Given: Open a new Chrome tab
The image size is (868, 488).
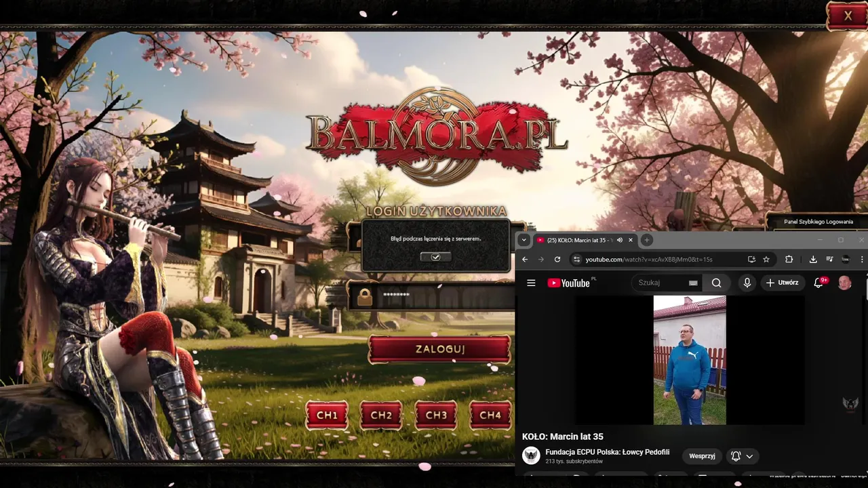Looking at the screenshot, I should click(x=646, y=240).
